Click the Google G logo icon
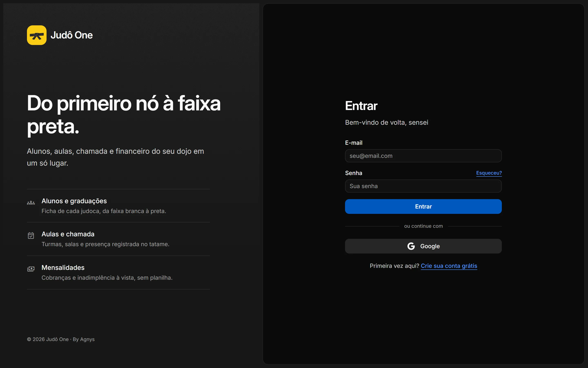The image size is (588, 368). [411, 246]
